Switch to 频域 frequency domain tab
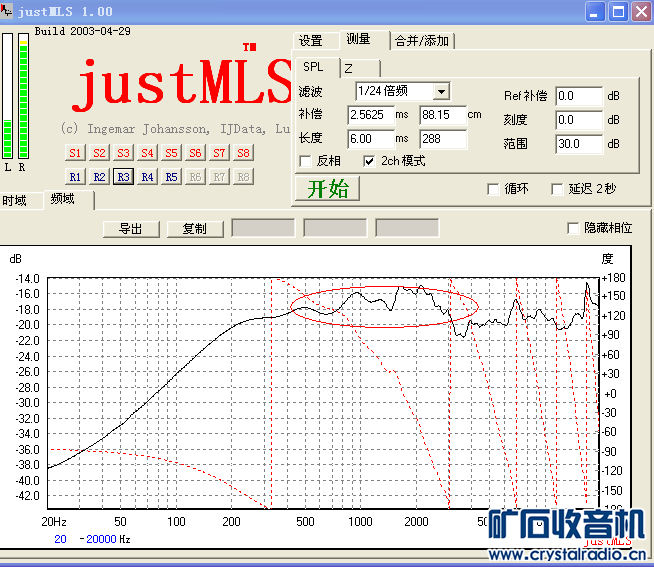 (68, 199)
